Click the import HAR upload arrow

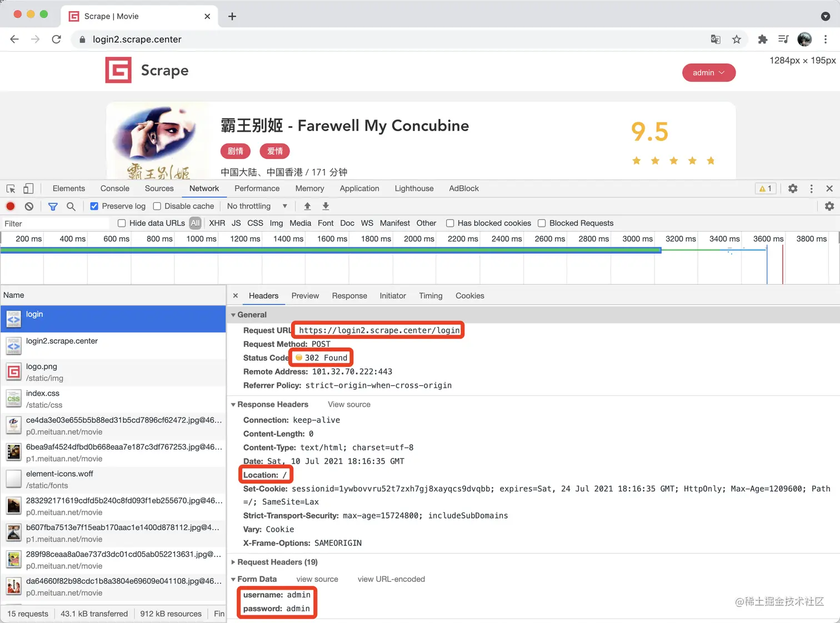pos(307,206)
